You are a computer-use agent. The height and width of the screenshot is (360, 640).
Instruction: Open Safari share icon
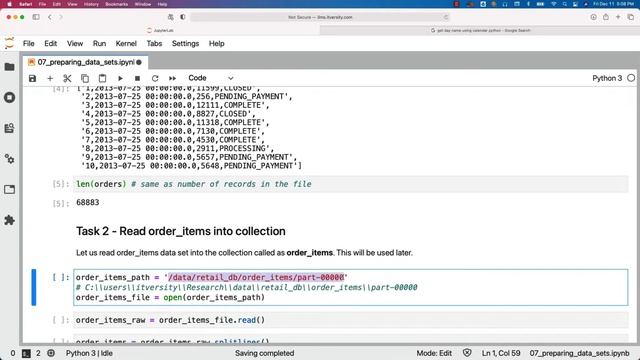[x=606, y=17]
